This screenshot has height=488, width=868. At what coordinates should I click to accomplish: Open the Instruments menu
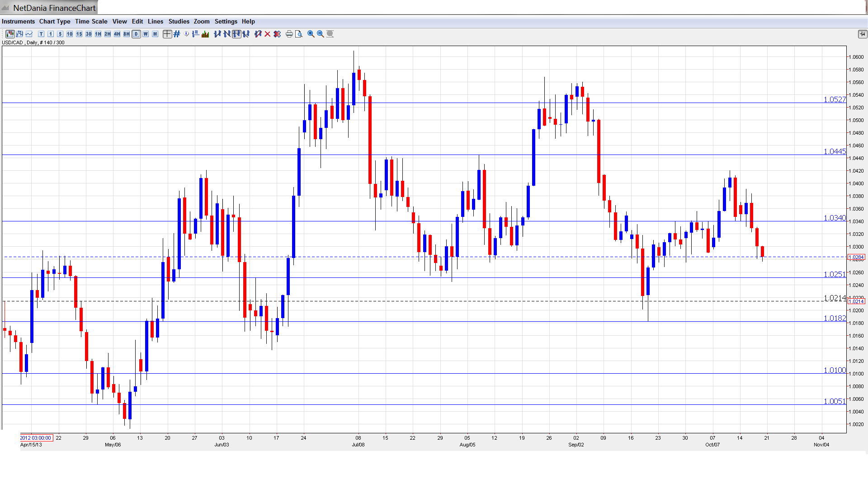pyautogui.click(x=18, y=21)
